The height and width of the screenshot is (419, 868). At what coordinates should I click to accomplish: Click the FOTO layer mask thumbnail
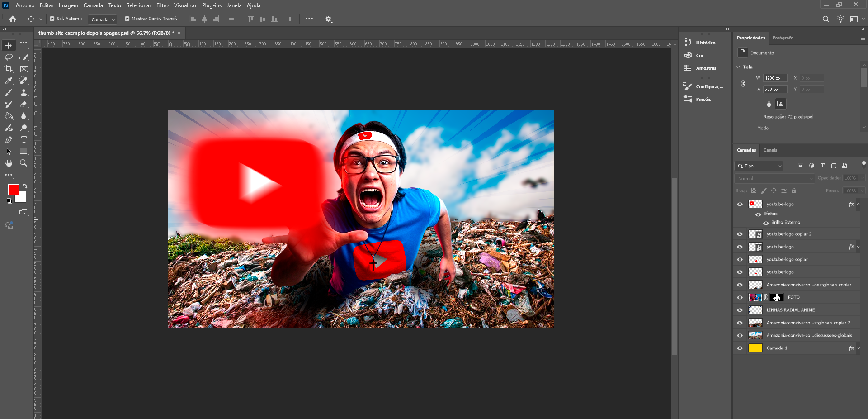(x=777, y=297)
